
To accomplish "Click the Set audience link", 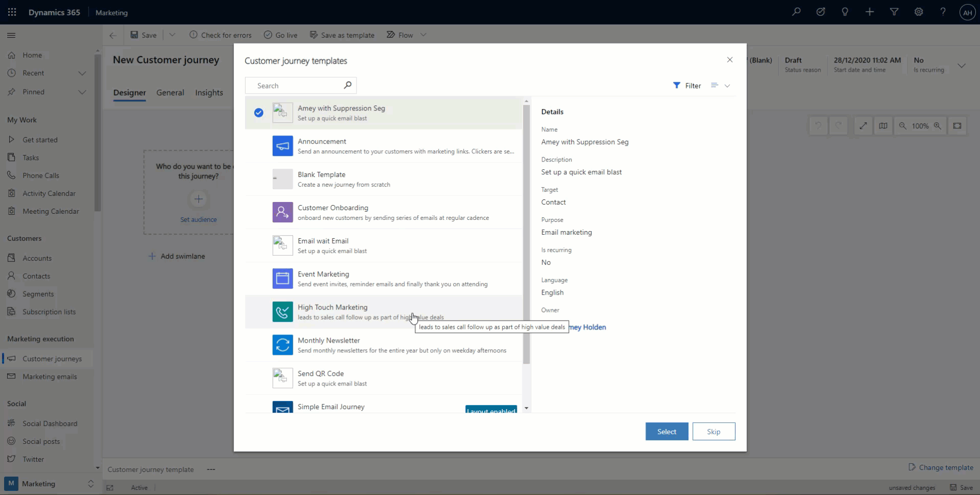I will point(198,219).
